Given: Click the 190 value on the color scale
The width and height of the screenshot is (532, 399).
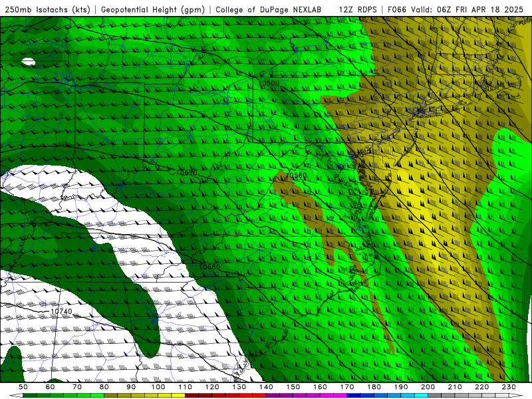Looking at the screenshot, I should click(x=401, y=387).
